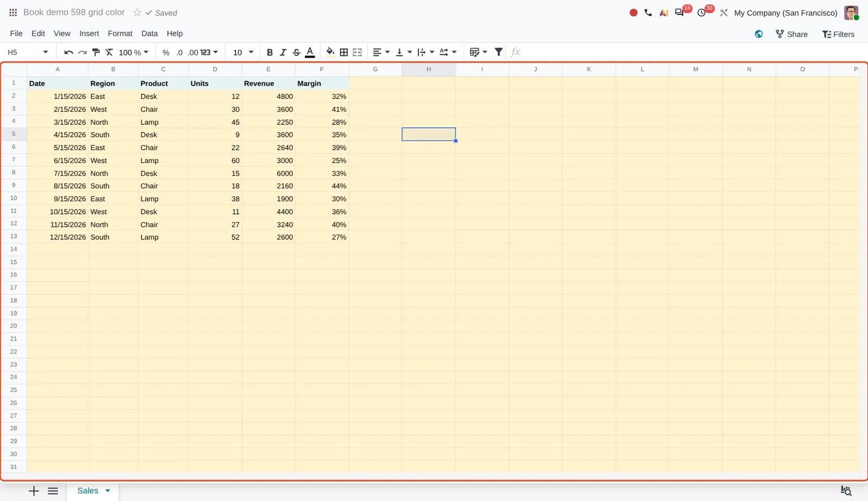The height and width of the screenshot is (501, 868).
Task: Open the user avatar menu
Action: pyautogui.click(x=851, y=12)
